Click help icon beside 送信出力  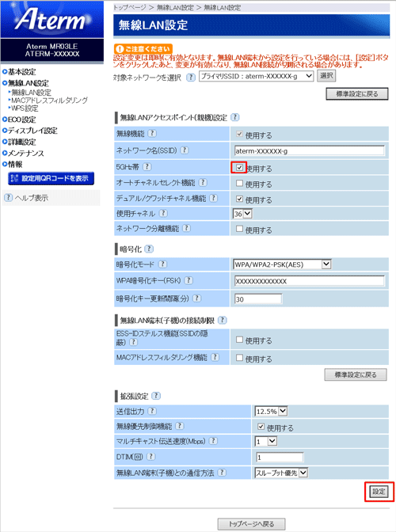152,411
